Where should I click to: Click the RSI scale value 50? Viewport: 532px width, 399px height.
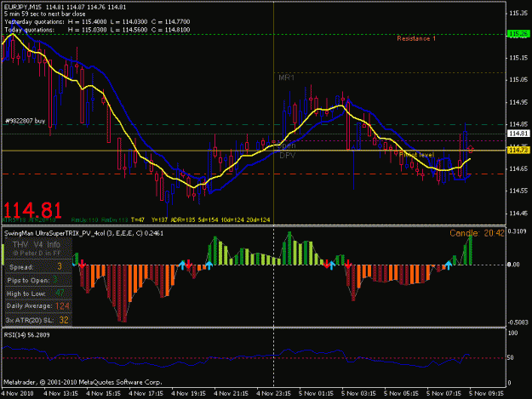[x=511, y=357]
